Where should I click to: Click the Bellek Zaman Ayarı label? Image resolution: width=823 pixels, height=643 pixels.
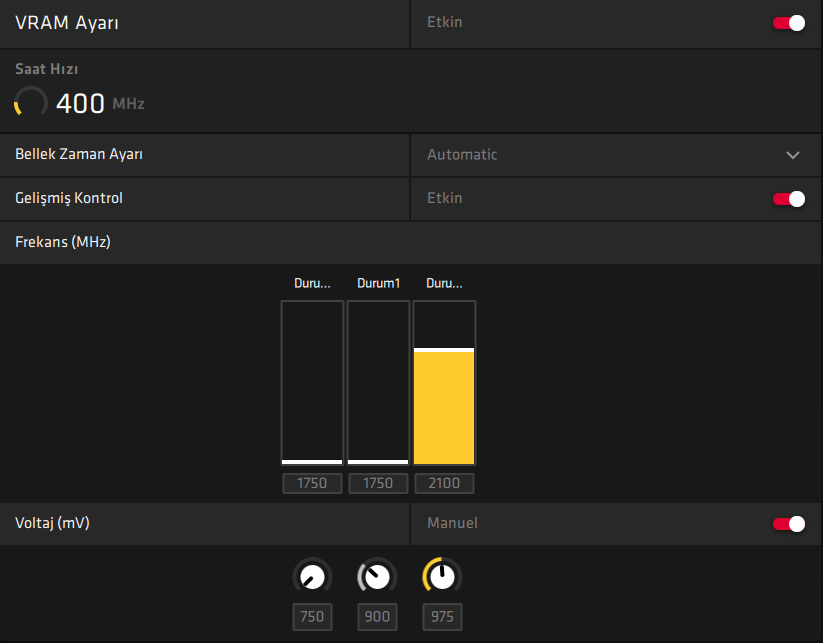79,154
